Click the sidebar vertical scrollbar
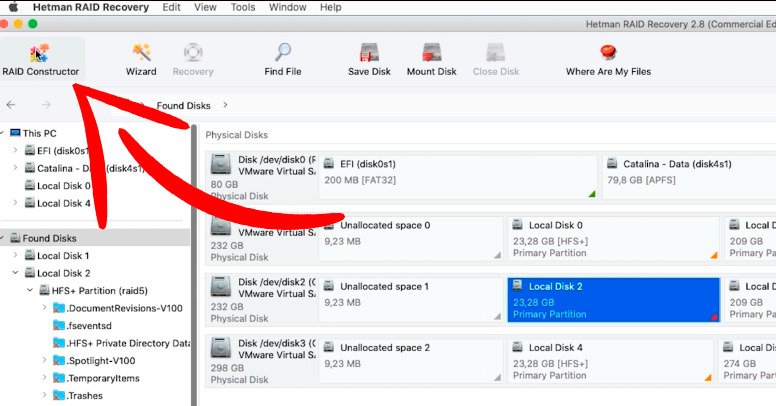Screen dimensions: 776x406 click(194, 265)
